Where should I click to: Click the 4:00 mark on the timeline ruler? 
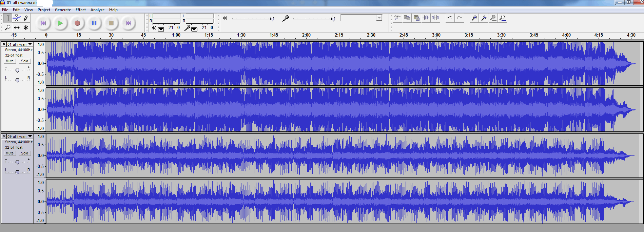pyautogui.click(x=566, y=35)
